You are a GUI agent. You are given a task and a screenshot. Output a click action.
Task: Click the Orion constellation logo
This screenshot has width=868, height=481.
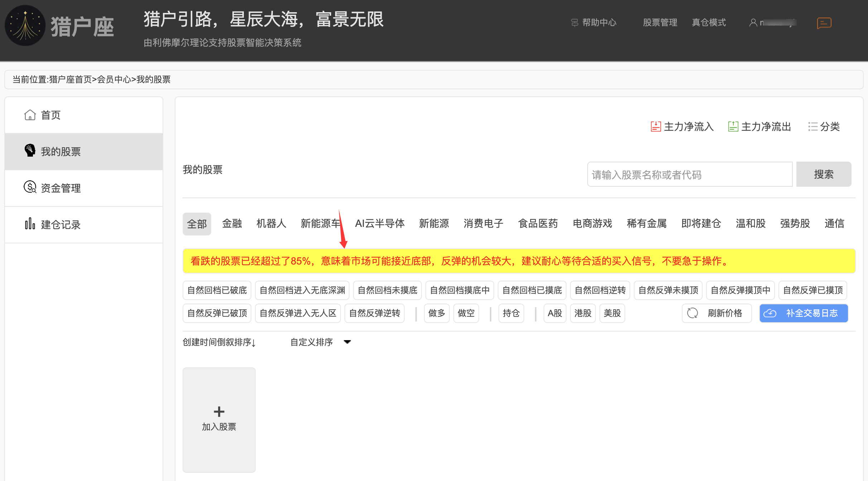coord(25,26)
